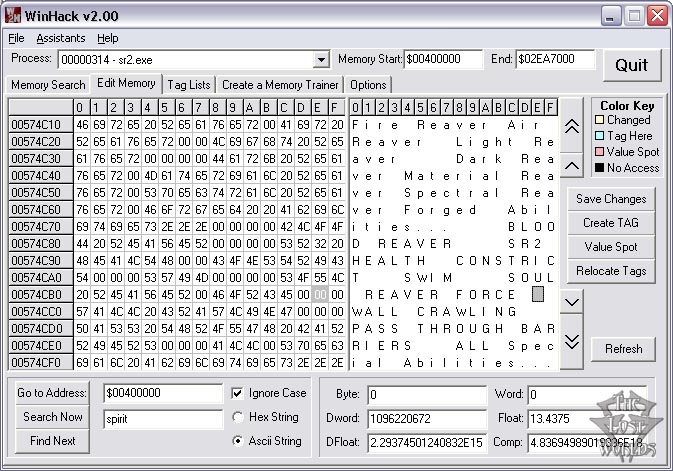The image size is (673, 471).
Task: Click hex column header 0
Action: [82, 107]
